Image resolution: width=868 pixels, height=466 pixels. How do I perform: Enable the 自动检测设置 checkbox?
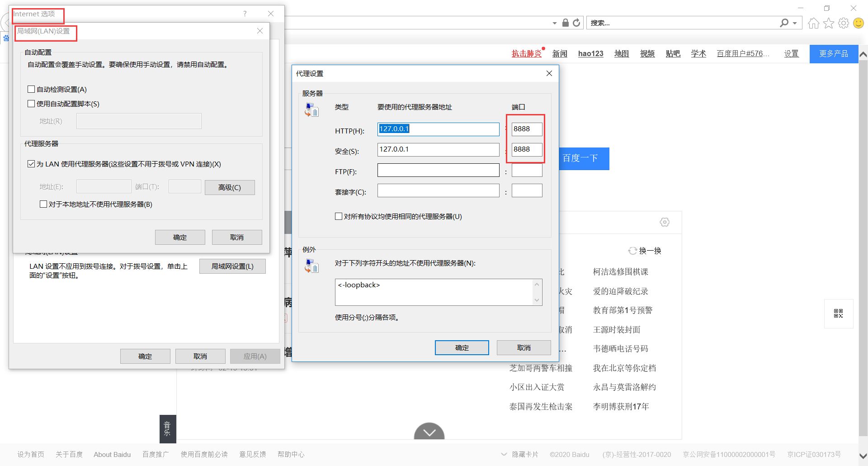coord(31,89)
